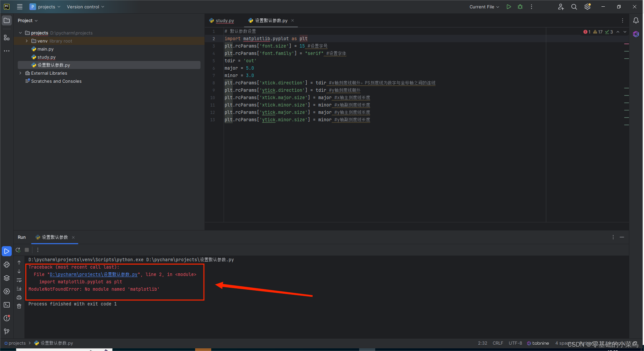Screen dimensions: 644x351
Task: Open the Current File run configuration dropdown
Action: (484, 7)
